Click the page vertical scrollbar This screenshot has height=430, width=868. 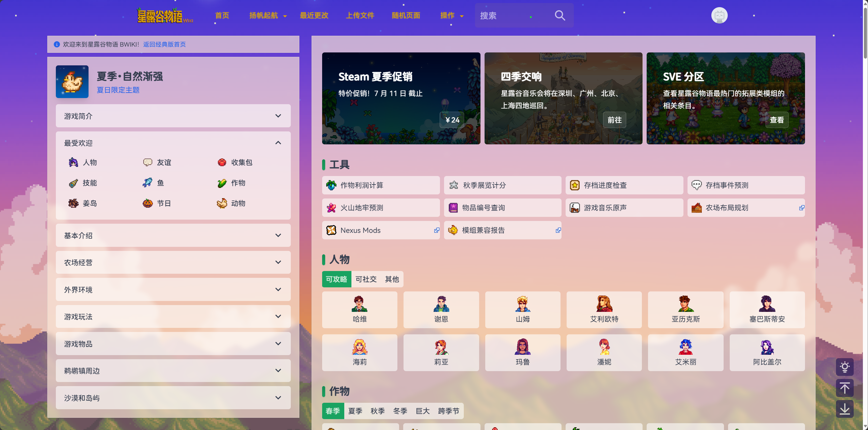click(865, 34)
